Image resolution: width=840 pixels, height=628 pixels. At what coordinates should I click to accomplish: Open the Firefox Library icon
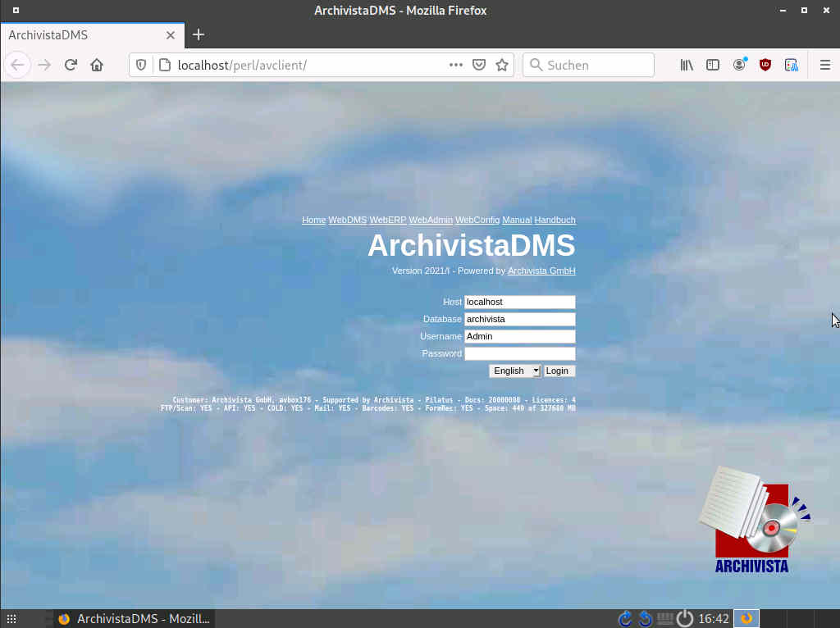coord(687,65)
